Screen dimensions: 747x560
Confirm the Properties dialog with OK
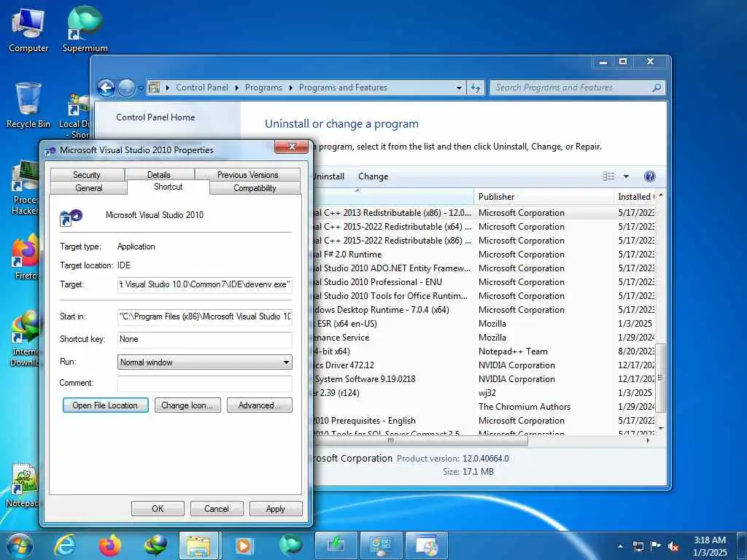pos(158,508)
